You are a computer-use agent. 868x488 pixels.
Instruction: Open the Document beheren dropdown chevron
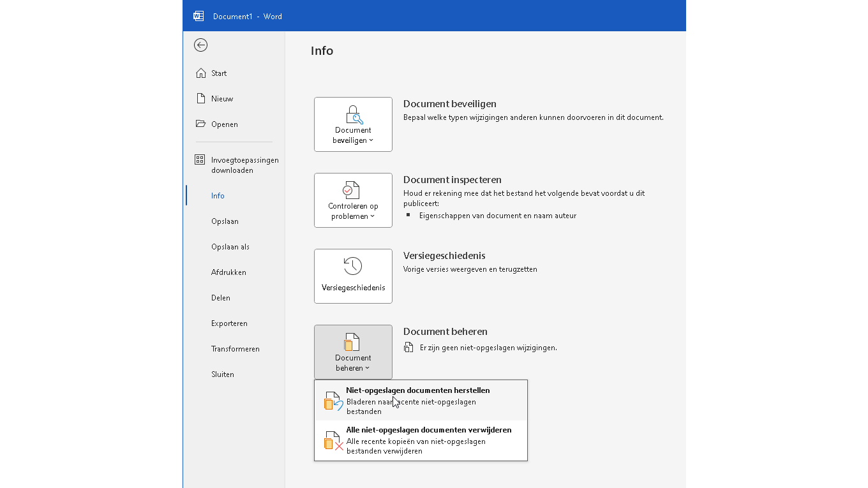pos(369,368)
